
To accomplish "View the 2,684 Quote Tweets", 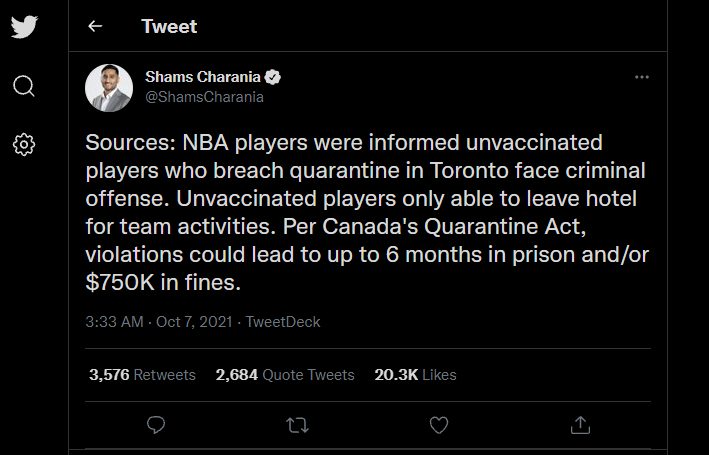I will (x=285, y=375).
